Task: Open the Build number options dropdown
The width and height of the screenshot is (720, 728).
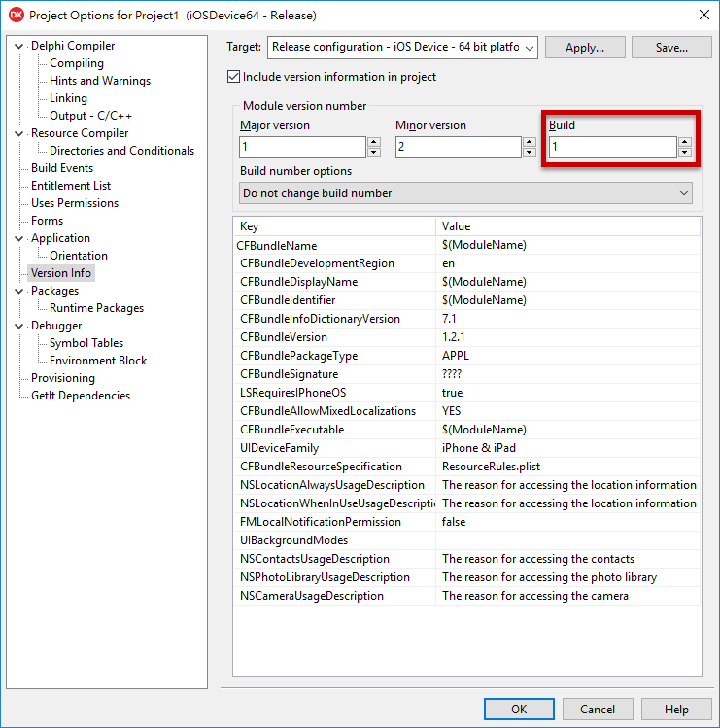Action: (465, 193)
